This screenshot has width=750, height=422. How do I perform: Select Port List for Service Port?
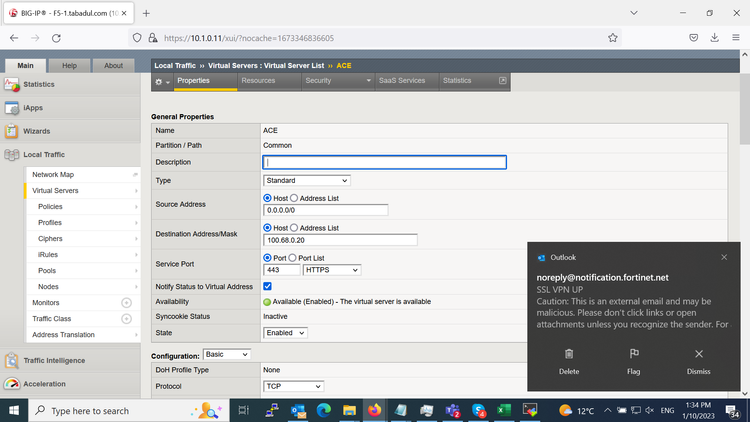(x=293, y=258)
